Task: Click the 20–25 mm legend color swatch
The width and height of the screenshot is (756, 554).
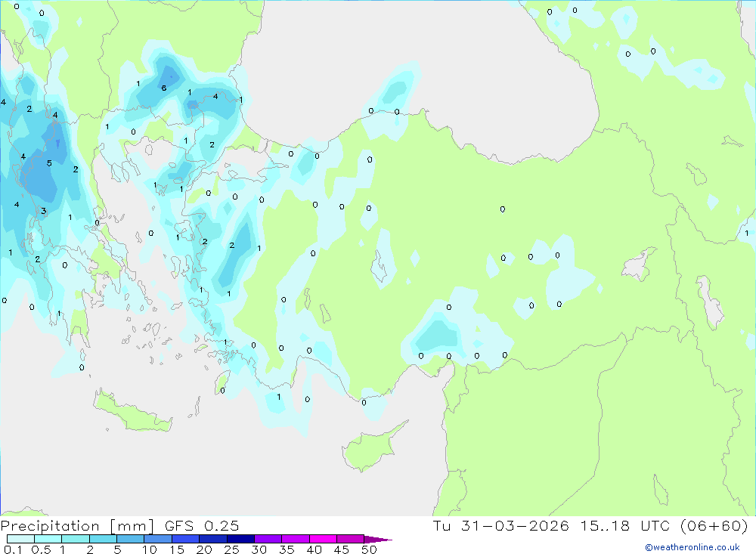Action: tap(213, 539)
